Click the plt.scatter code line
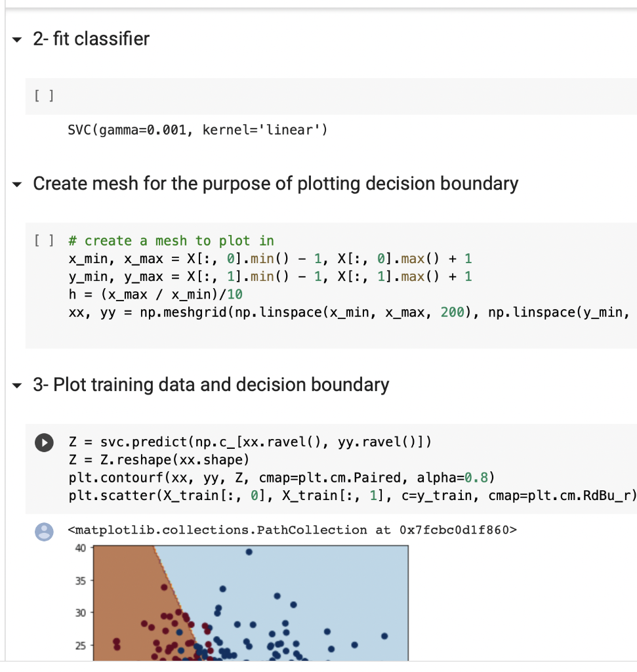The width and height of the screenshot is (637, 672). pos(352,495)
